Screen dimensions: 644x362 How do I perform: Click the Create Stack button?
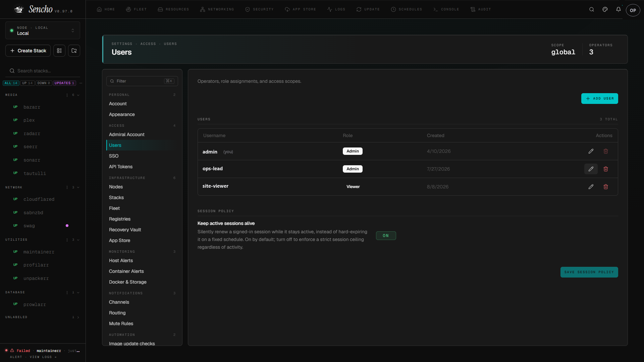(28, 51)
